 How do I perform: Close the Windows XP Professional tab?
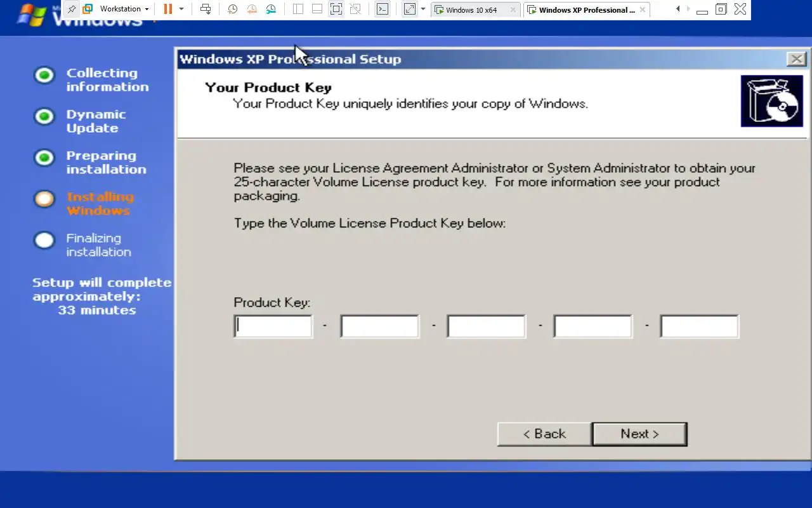click(x=643, y=10)
